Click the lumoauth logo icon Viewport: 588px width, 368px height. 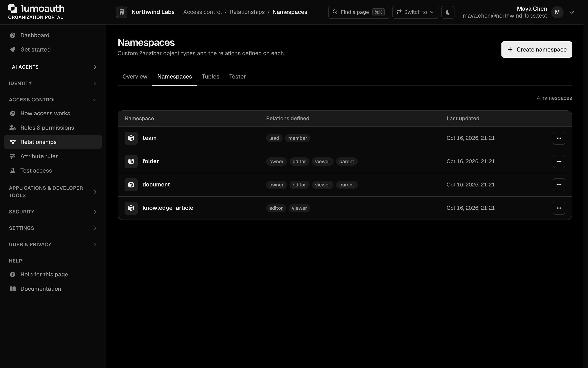pos(13,9)
